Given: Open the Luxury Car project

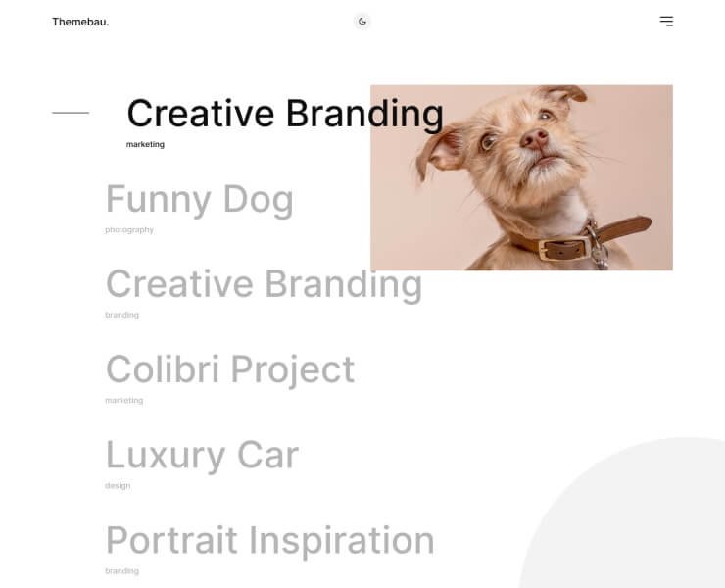Looking at the screenshot, I should (202, 455).
